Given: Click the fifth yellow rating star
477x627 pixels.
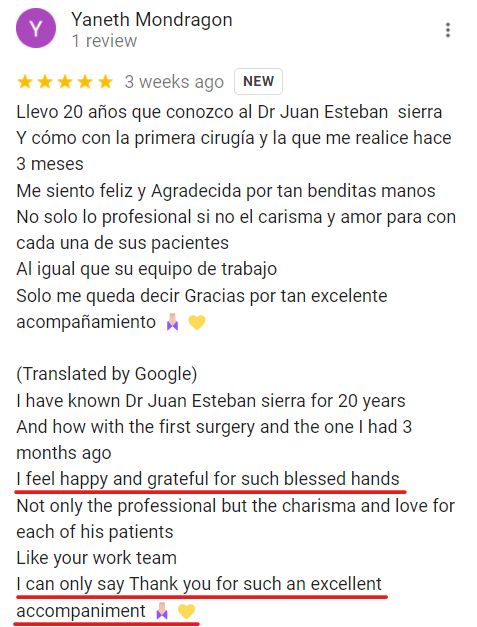Looking at the screenshot, I should [x=106, y=82].
